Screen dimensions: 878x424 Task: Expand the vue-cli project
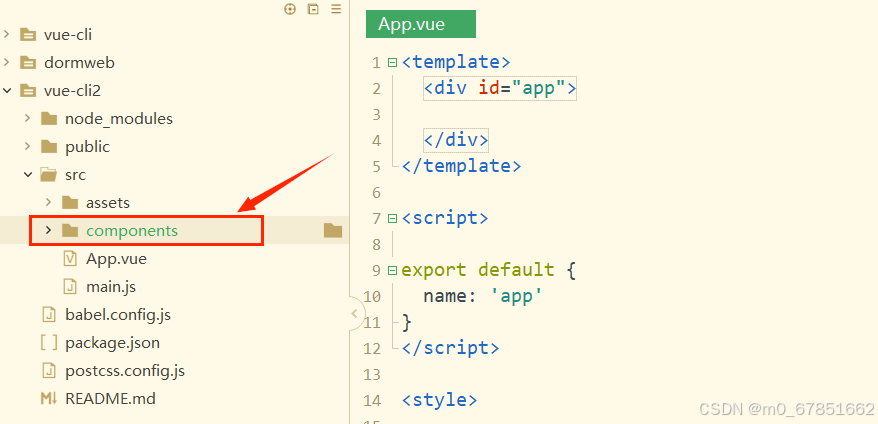[6, 35]
